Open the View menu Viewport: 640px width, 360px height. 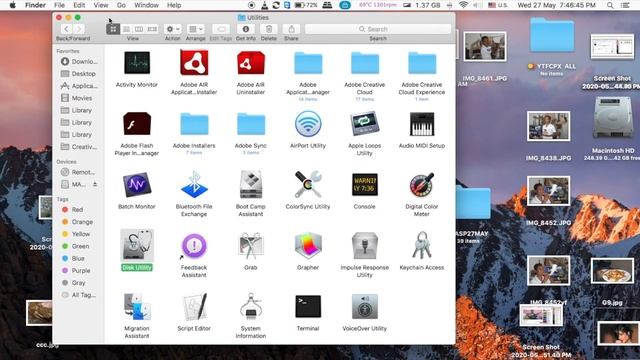tap(101, 5)
